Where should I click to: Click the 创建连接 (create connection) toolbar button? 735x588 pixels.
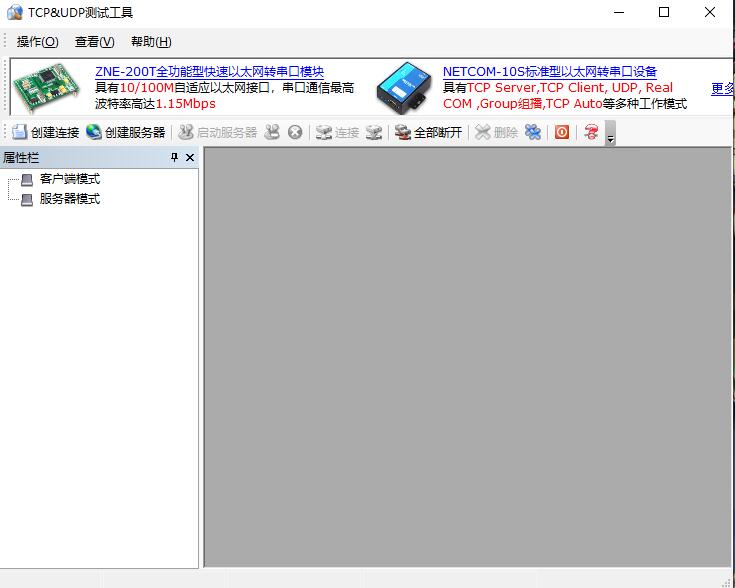pyautogui.click(x=46, y=132)
